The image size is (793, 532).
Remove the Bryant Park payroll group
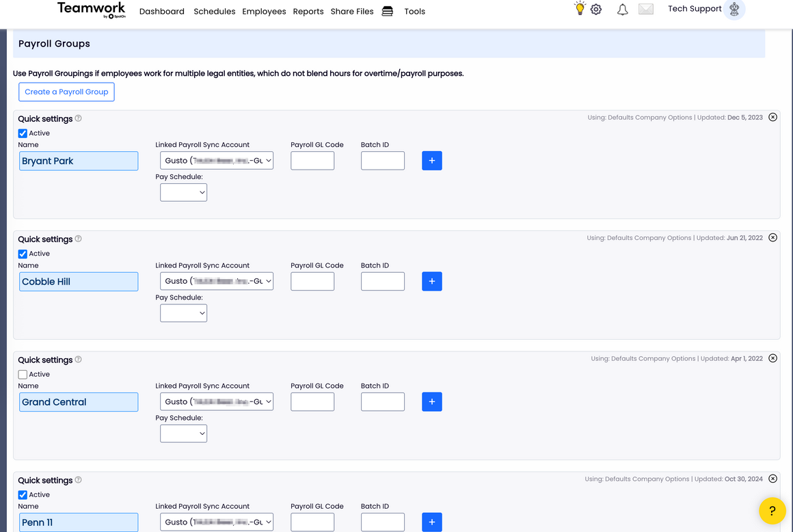pyautogui.click(x=772, y=118)
